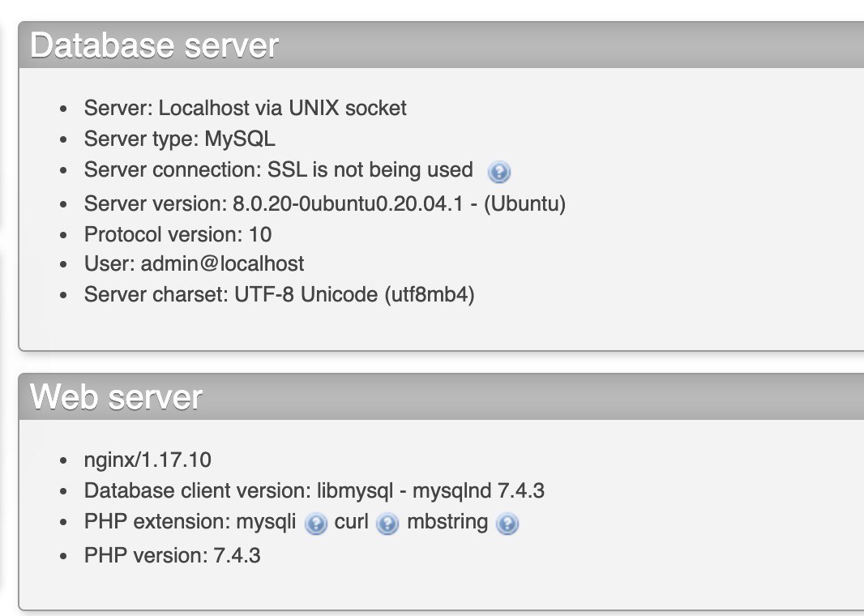The image size is (864, 616).
Task: Click the SSL connection help icon
Action: pyautogui.click(x=499, y=172)
